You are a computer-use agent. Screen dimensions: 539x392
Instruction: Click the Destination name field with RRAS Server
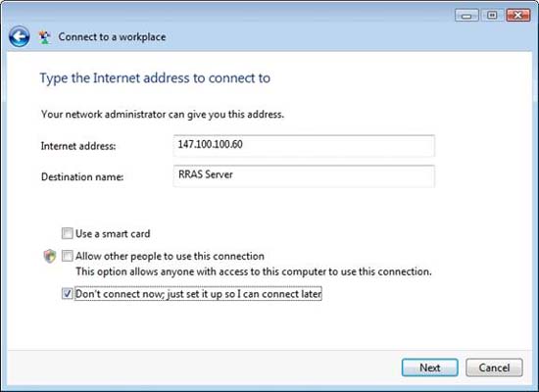pyautogui.click(x=304, y=176)
